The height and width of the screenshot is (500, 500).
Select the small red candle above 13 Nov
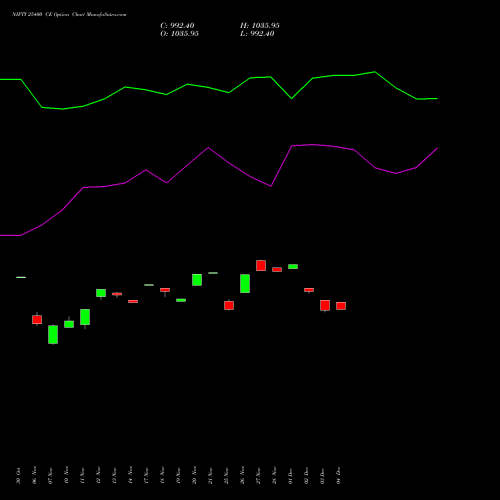tap(117, 294)
